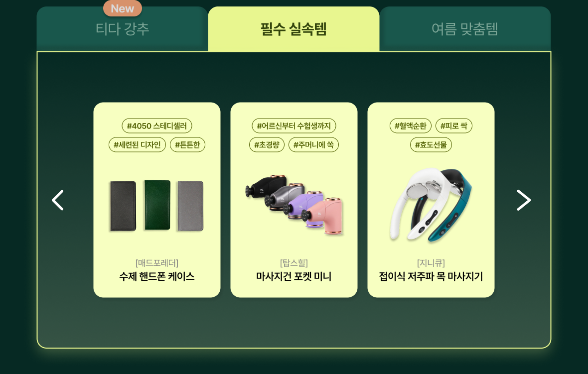
Task: Click the #세련된 디자인 tag
Action: pyautogui.click(x=137, y=144)
